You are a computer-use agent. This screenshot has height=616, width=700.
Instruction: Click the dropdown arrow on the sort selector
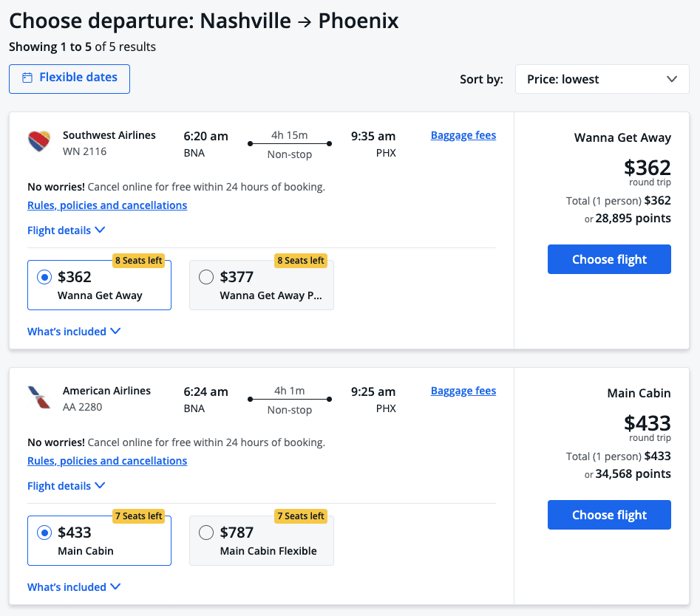point(673,79)
